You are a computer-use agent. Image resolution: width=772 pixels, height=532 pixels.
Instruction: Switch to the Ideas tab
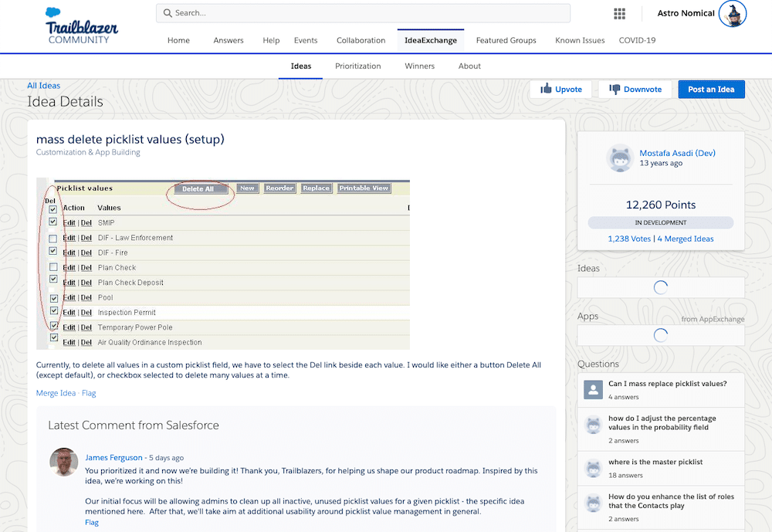pyautogui.click(x=301, y=66)
